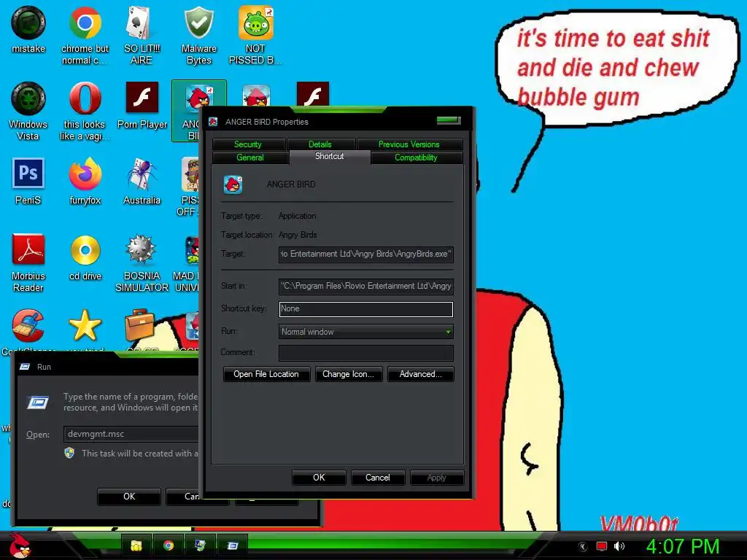Open the Previous Versions tab
The height and width of the screenshot is (560, 747).
pyautogui.click(x=409, y=144)
